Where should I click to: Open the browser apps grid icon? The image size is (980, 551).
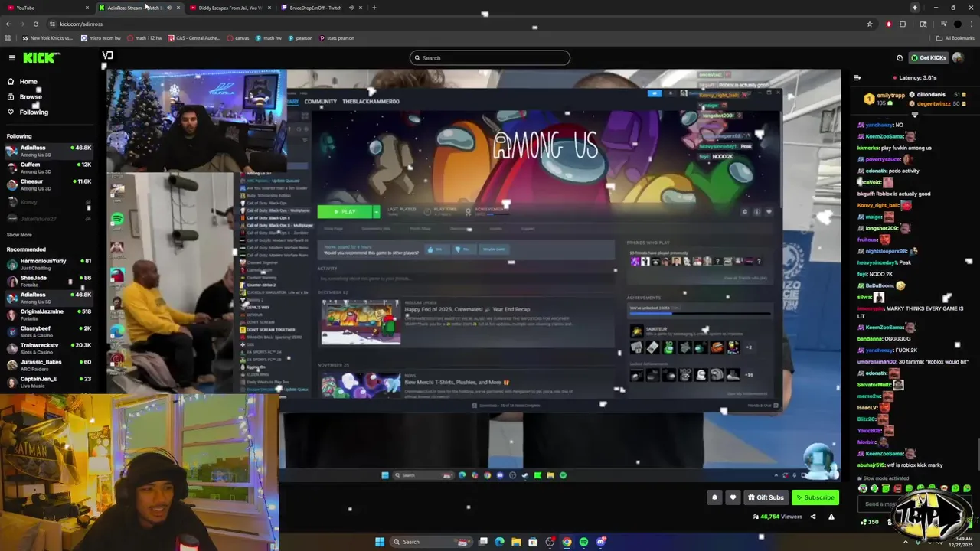pos(8,37)
